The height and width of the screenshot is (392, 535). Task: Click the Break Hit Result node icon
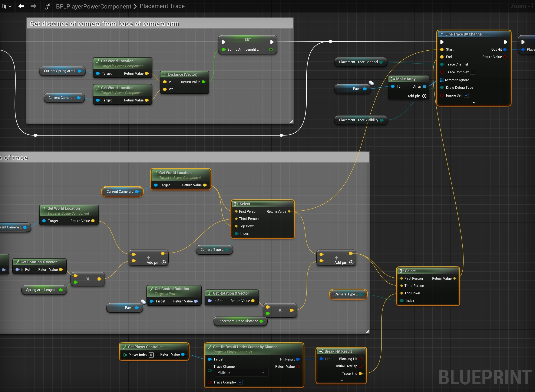click(321, 351)
